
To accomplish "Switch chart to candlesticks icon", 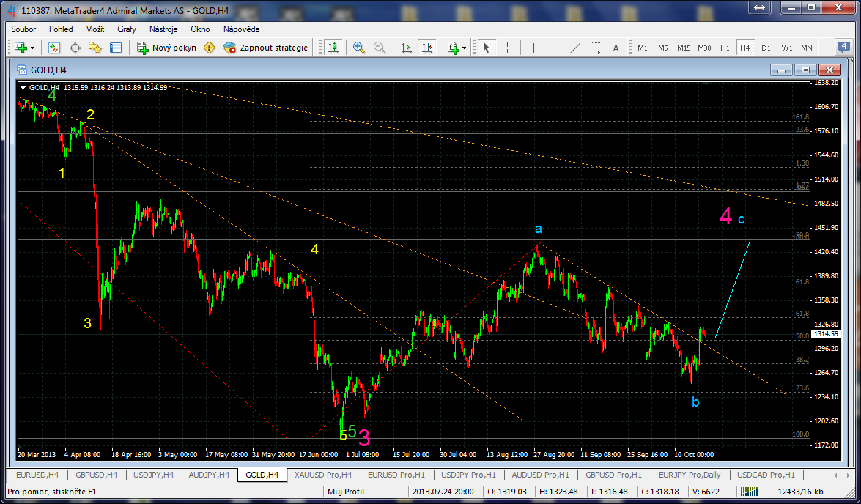I will [333, 48].
